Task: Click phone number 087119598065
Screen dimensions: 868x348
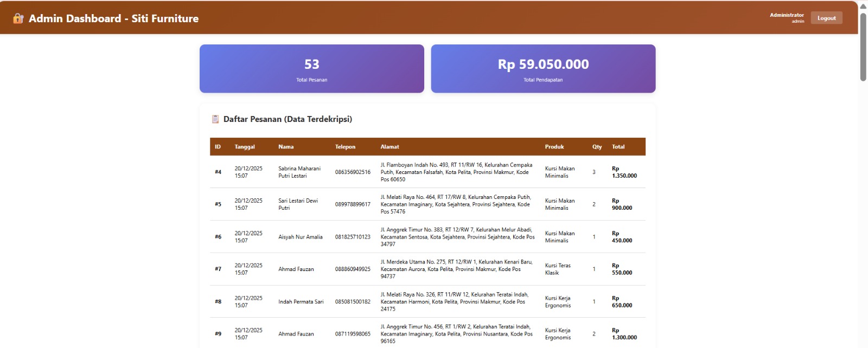Action: (353, 334)
